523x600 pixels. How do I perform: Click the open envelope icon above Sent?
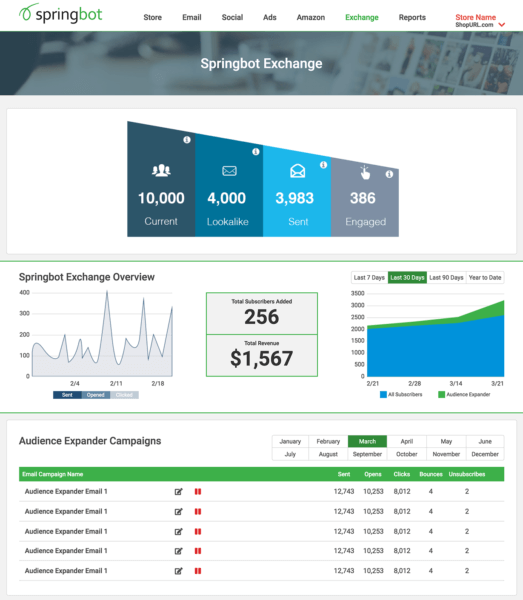pyautogui.click(x=297, y=171)
